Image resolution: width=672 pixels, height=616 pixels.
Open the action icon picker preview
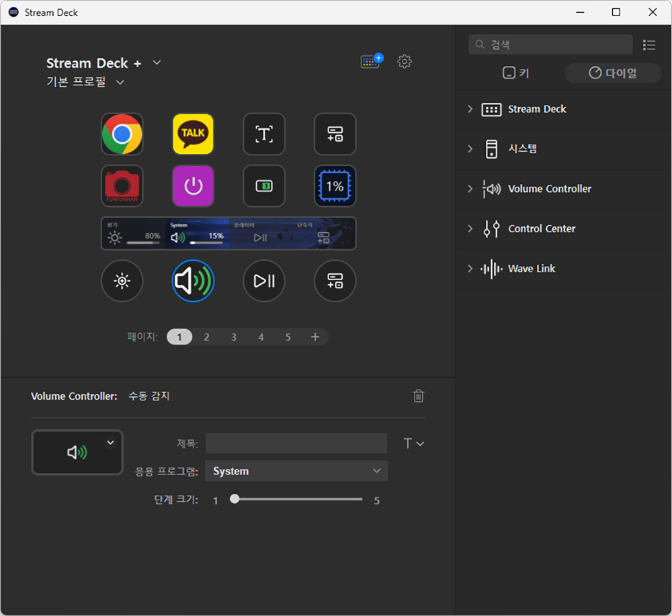[x=77, y=452]
